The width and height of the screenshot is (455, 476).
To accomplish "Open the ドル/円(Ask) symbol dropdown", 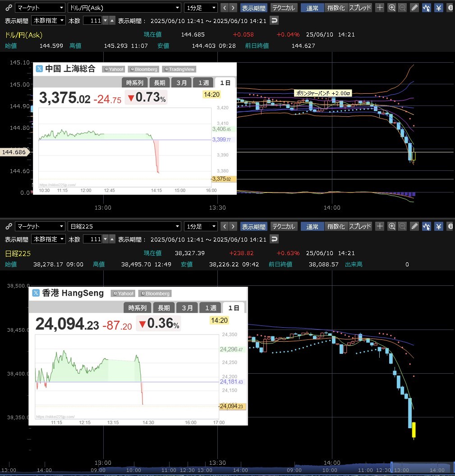I will point(124,8).
